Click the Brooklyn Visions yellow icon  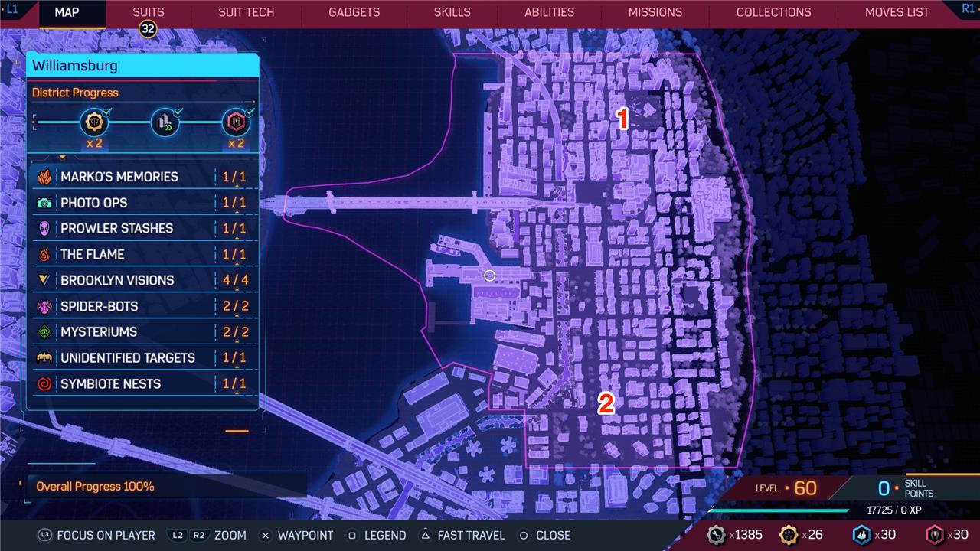pos(44,280)
